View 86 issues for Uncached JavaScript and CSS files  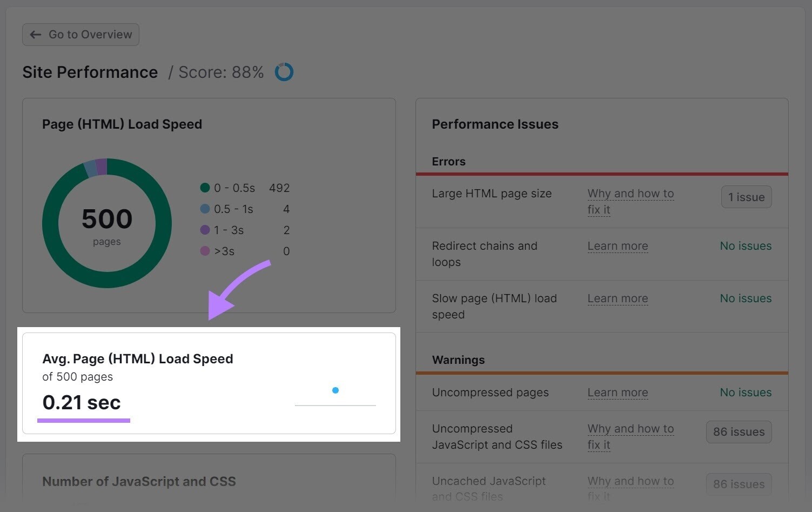739,484
